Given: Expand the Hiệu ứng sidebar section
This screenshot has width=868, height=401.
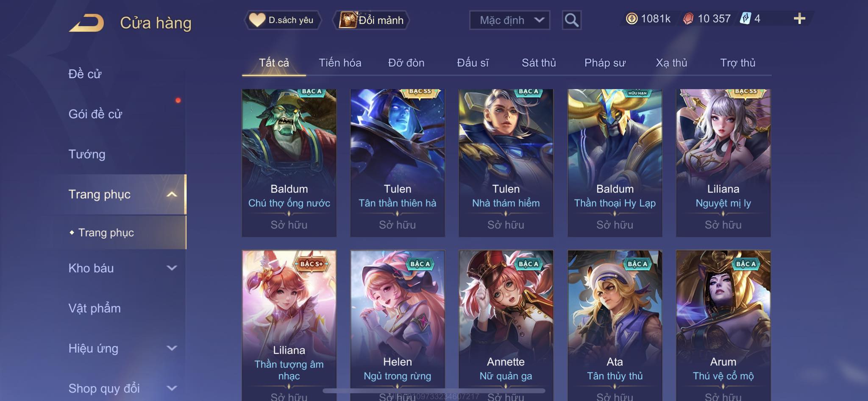Looking at the screenshot, I should [x=172, y=348].
